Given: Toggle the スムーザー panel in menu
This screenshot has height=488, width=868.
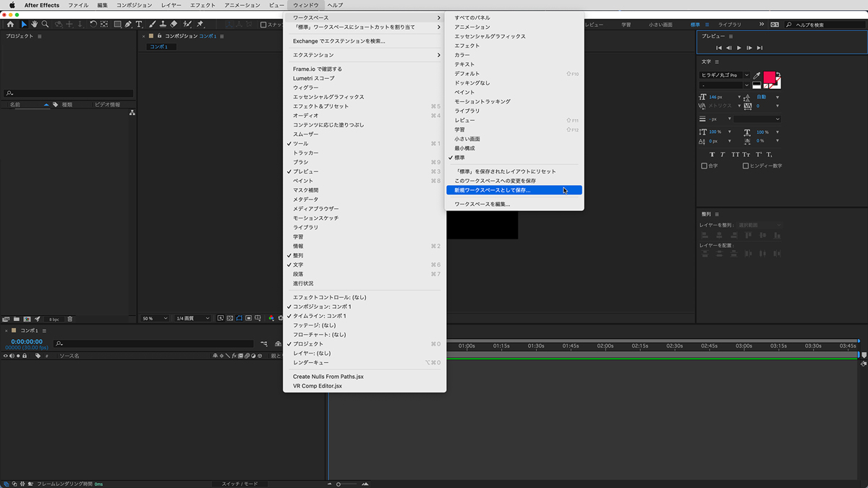Looking at the screenshot, I should click(305, 134).
